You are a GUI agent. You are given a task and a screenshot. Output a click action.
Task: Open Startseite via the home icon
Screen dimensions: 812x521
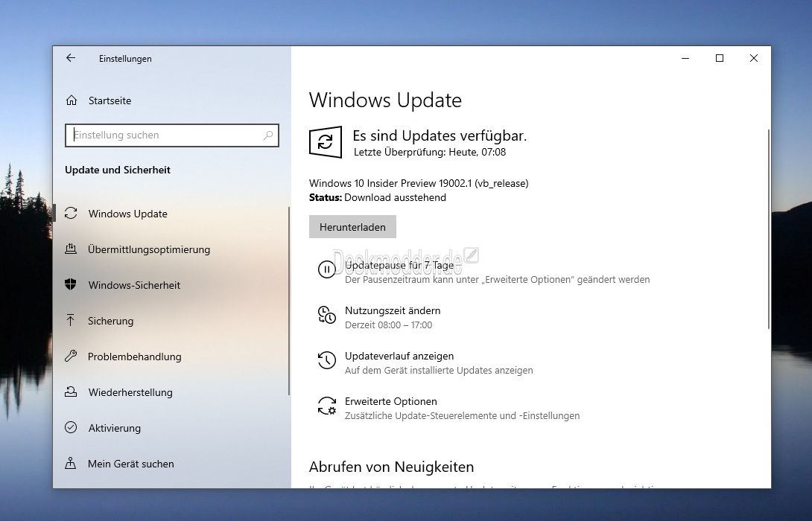coord(72,100)
